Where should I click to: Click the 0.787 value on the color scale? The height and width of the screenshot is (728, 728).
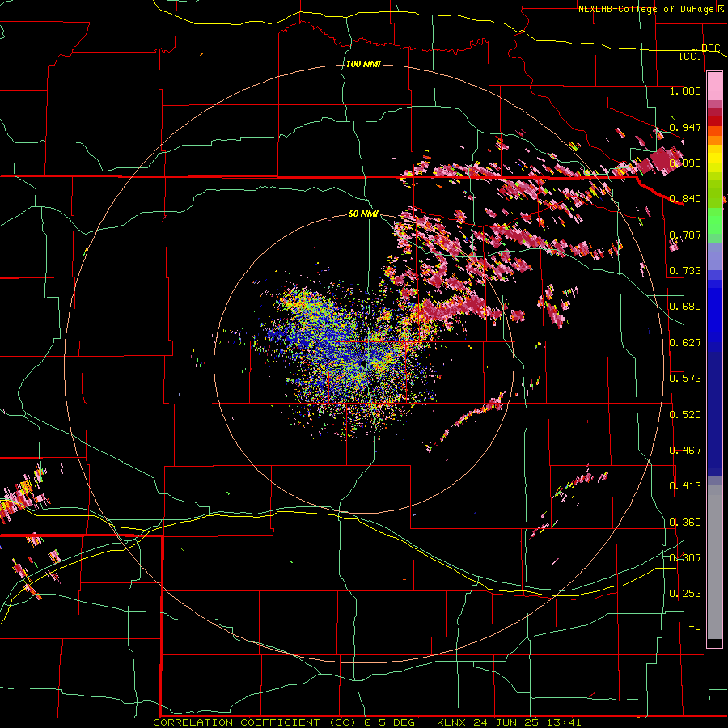[x=685, y=235]
